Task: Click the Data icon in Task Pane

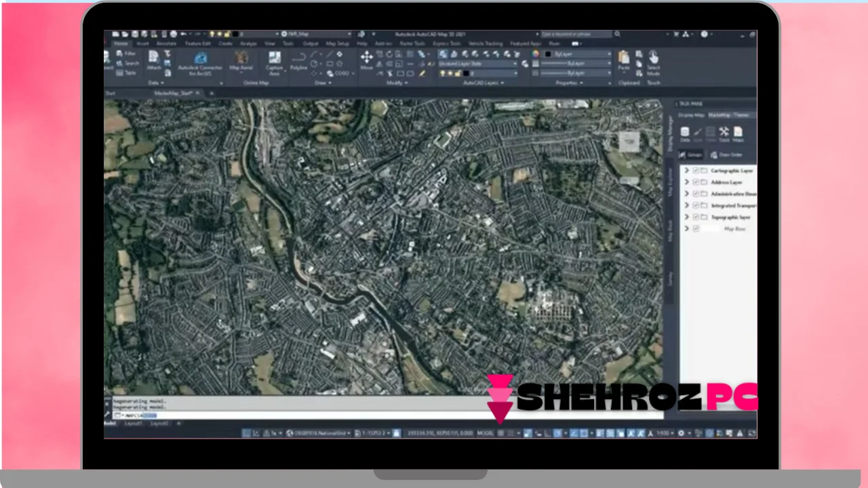Action: [685, 134]
